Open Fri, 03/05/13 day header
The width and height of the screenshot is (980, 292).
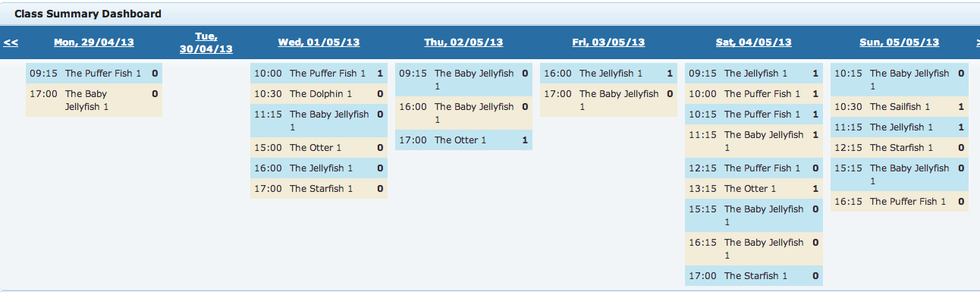click(x=608, y=42)
